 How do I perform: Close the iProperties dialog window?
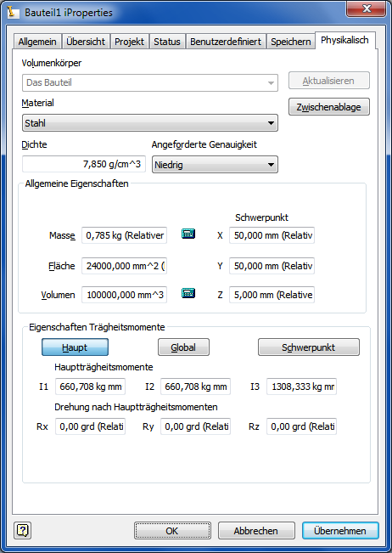pos(367,8)
